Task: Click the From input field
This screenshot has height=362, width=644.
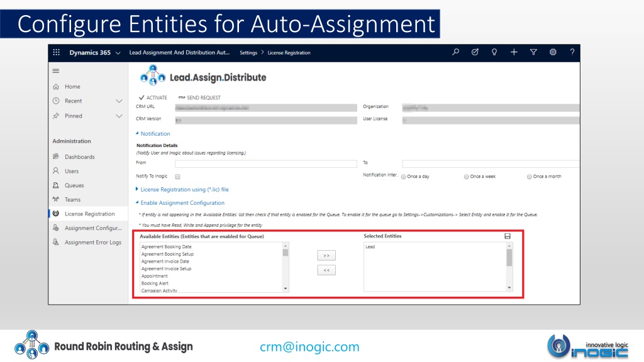Action: [266, 164]
